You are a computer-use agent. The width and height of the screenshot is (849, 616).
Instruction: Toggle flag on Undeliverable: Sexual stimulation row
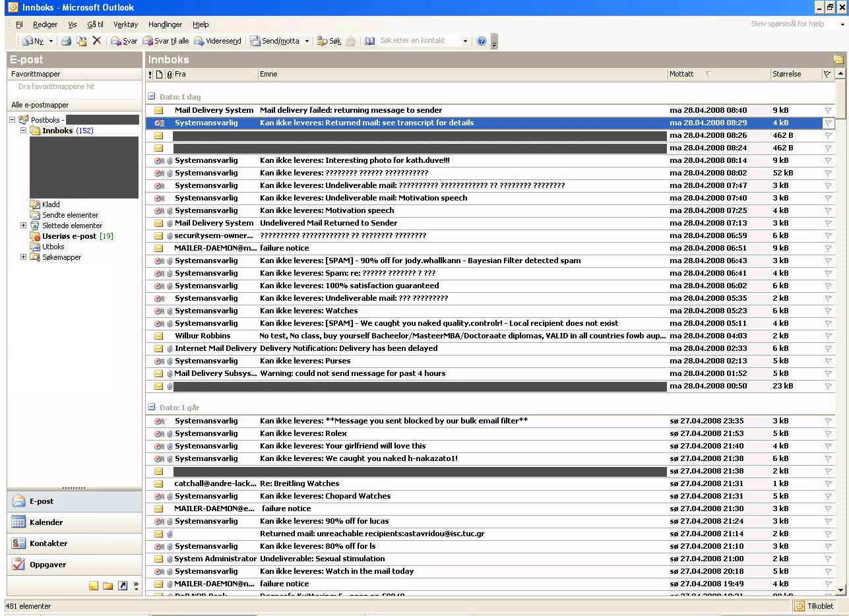(x=829, y=559)
